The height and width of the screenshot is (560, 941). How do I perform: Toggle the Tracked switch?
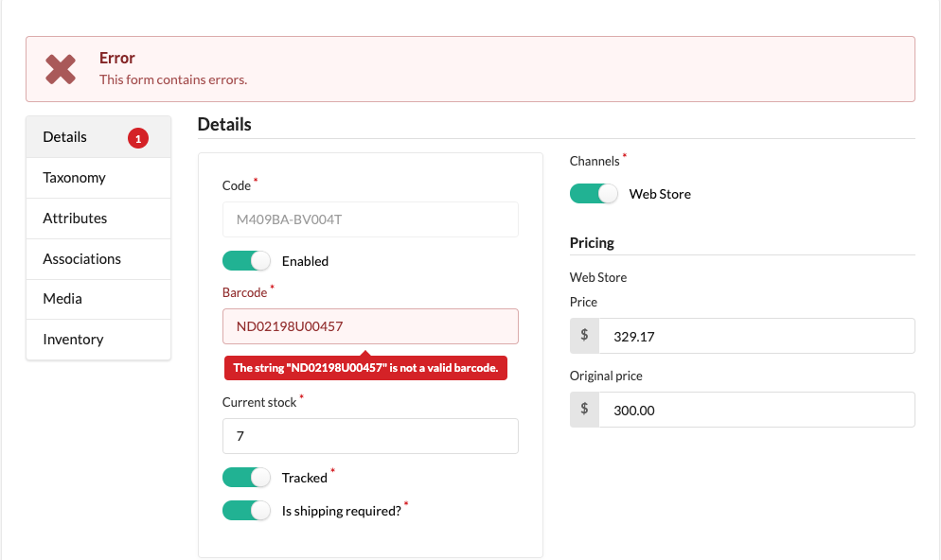click(x=246, y=478)
